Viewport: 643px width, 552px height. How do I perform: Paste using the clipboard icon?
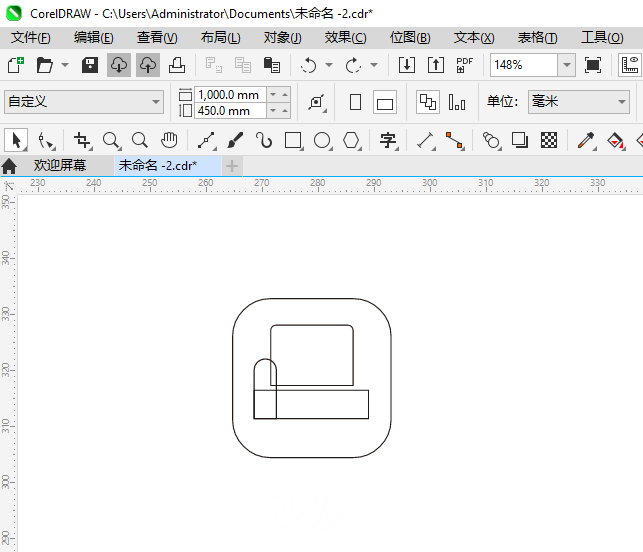(x=271, y=65)
